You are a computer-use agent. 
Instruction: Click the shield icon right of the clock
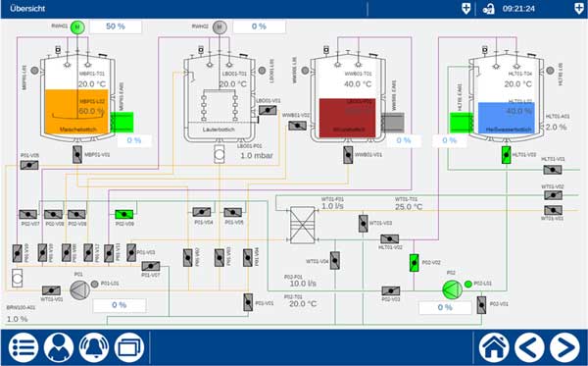[x=579, y=9]
